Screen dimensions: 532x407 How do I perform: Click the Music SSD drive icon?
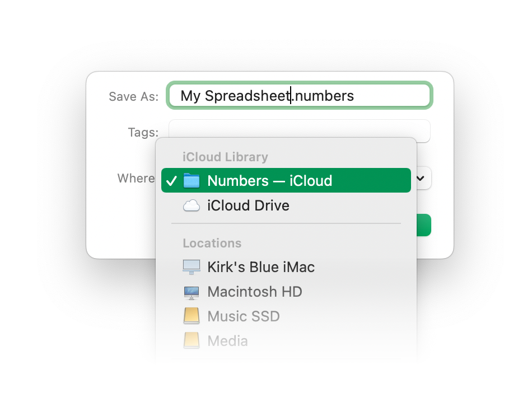point(192,316)
